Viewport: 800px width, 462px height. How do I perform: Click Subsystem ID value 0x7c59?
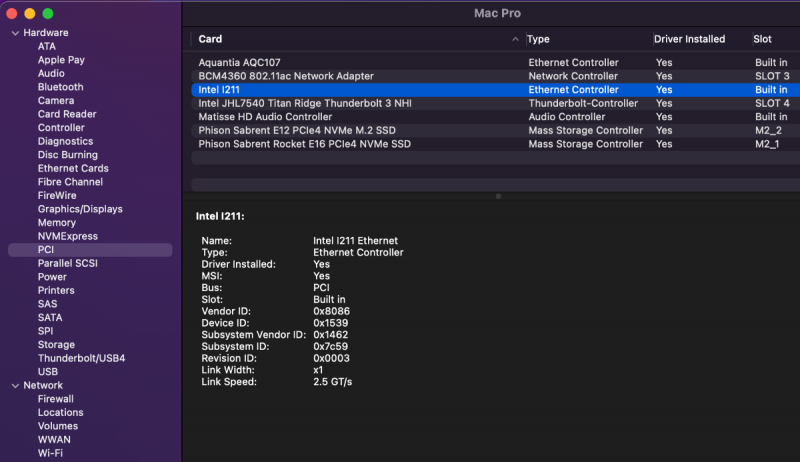331,346
